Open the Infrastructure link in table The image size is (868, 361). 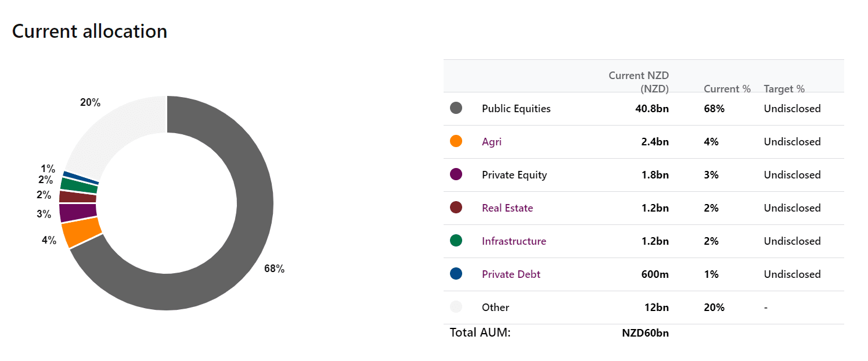514,241
